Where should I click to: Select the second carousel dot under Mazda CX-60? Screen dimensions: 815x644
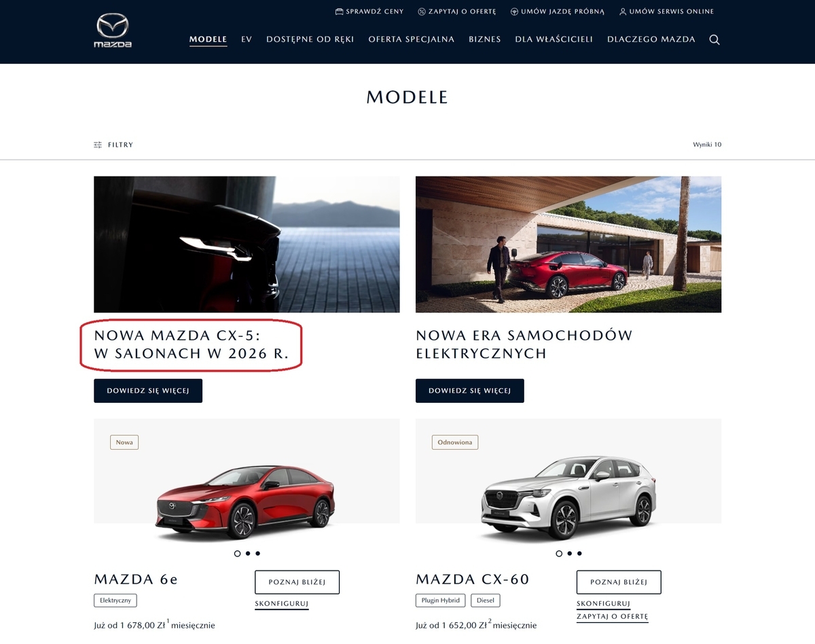coord(569,553)
